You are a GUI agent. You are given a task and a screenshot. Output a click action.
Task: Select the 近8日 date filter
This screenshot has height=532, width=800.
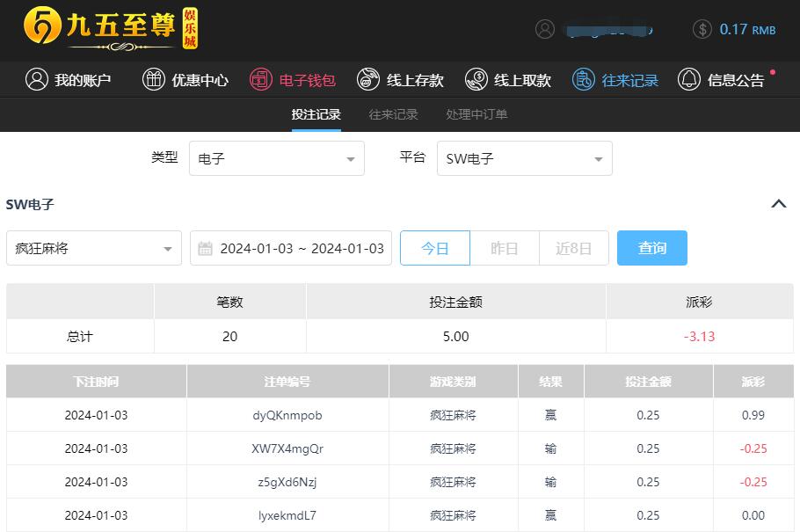click(x=573, y=248)
